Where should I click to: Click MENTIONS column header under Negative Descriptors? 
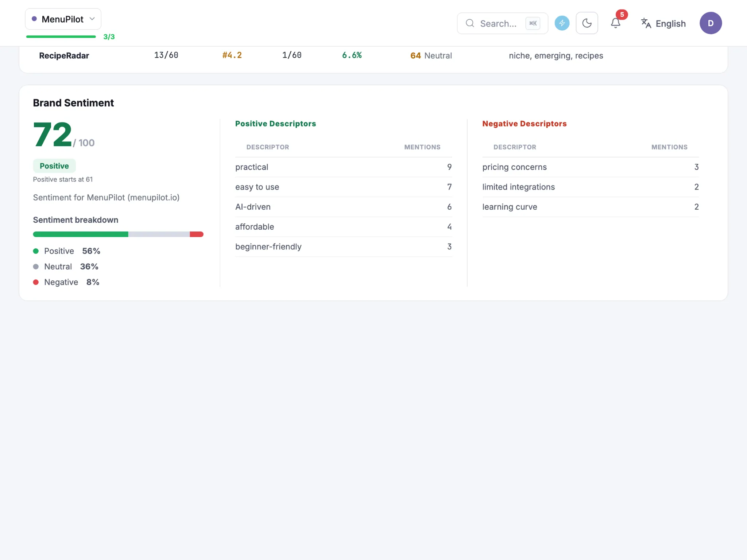(669, 147)
